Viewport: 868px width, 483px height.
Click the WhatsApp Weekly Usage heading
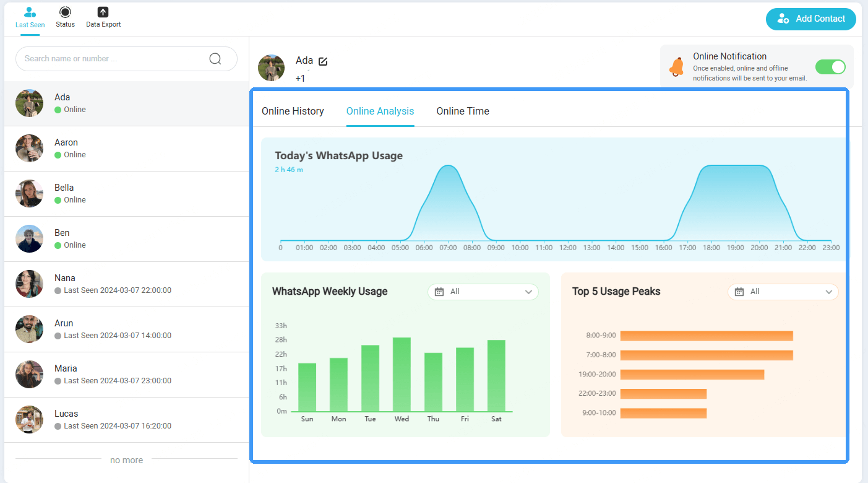(x=330, y=292)
